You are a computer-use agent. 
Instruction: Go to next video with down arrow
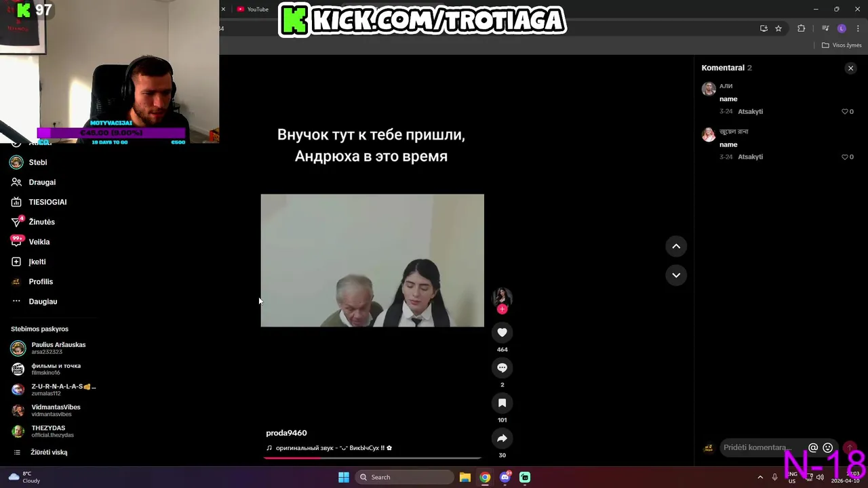[x=676, y=274]
